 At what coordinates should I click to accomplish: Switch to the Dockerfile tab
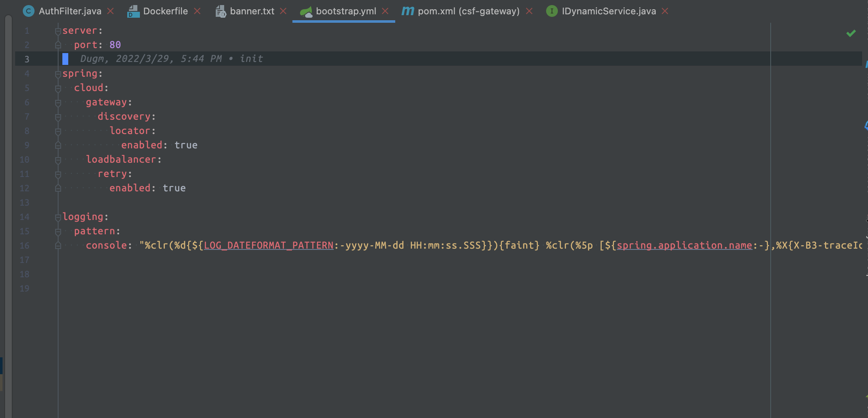coord(165,11)
